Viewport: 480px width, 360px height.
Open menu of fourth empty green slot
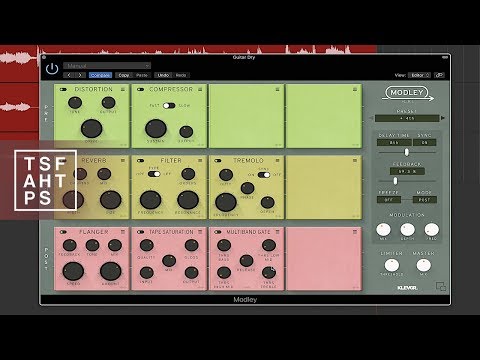(355, 89)
